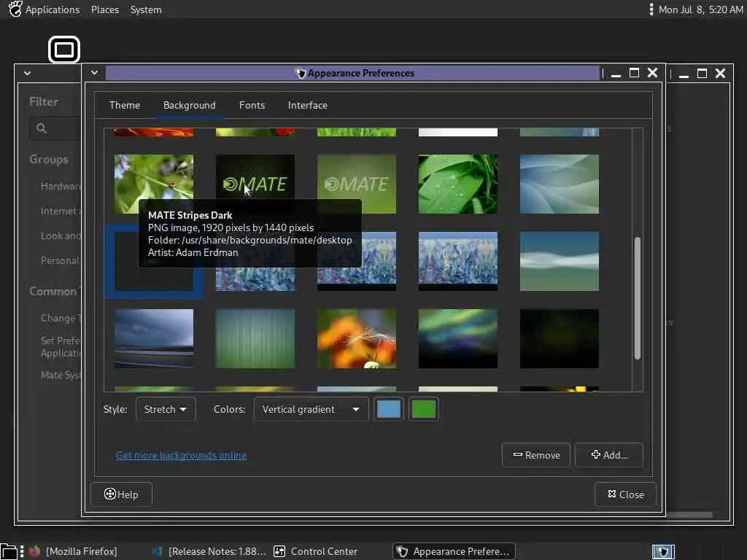747x560 pixels.
Task: Switch to Mozilla Firefox taskbar window
Action: [x=73, y=551]
